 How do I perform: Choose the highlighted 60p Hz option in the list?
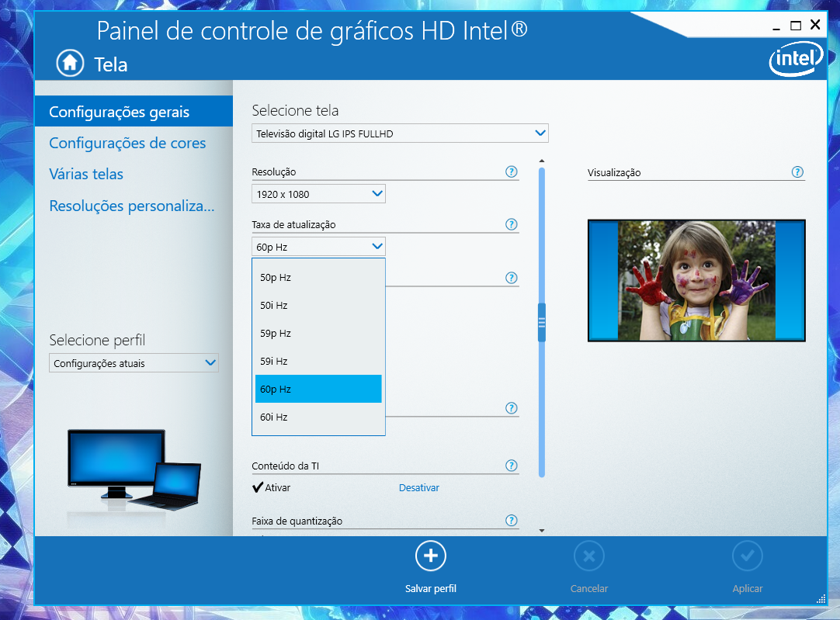(318, 389)
